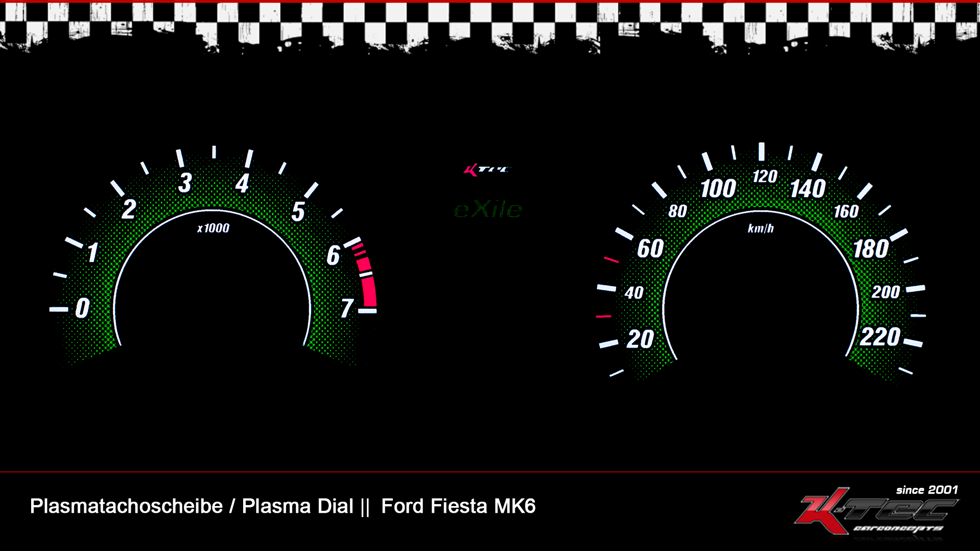Image resolution: width=980 pixels, height=551 pixels.
Task: Click tachometer number 3
Action: click(x=185, y=183)
